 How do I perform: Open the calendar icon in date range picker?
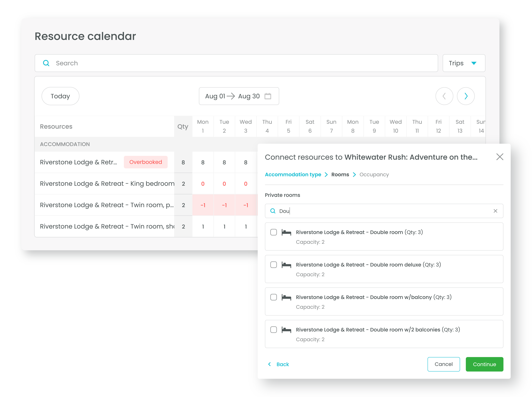pos(268,96)
